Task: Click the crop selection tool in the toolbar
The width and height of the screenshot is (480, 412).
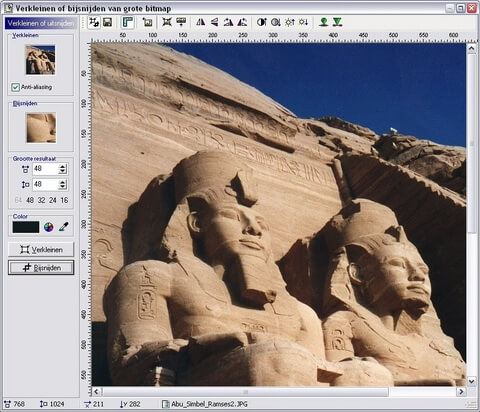Action: [x=94, y=22]
